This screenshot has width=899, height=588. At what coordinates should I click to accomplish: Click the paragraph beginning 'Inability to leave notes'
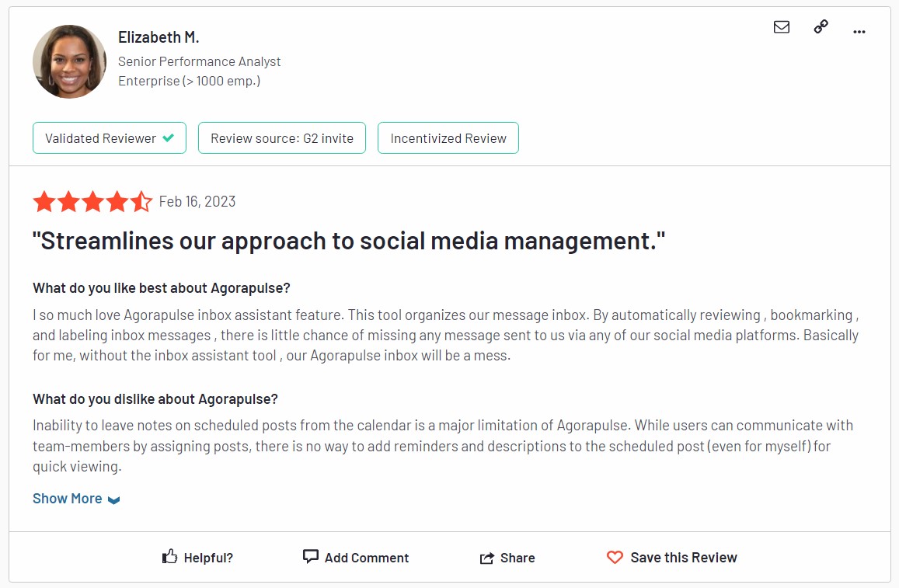(443, 446)
